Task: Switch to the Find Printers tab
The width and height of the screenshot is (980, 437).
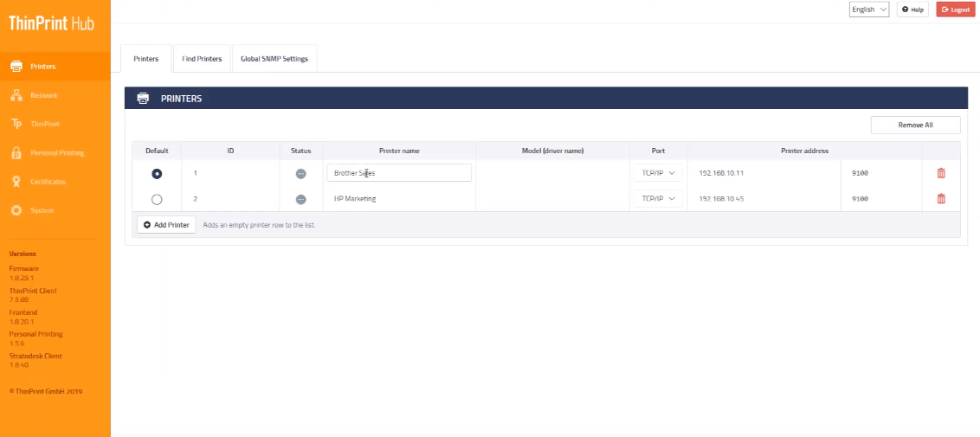Action: pyautogui.click(x=202, y=59)
